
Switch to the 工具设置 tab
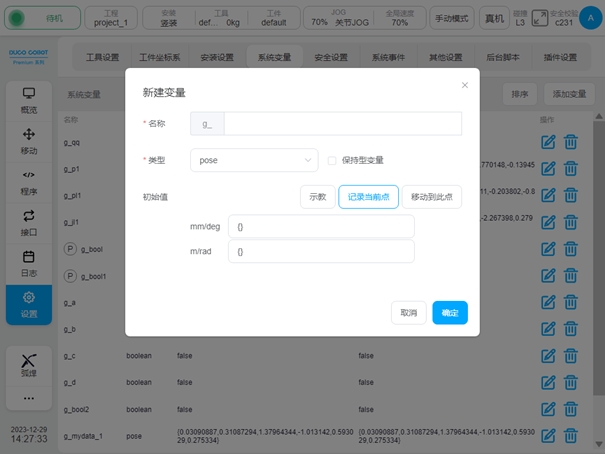click(x=102, y=57)
